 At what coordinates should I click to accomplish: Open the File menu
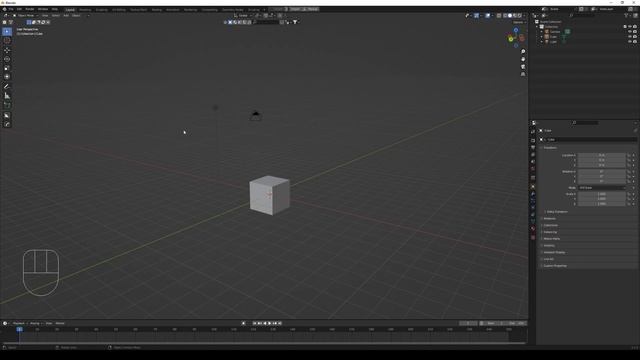coord(11,9)
